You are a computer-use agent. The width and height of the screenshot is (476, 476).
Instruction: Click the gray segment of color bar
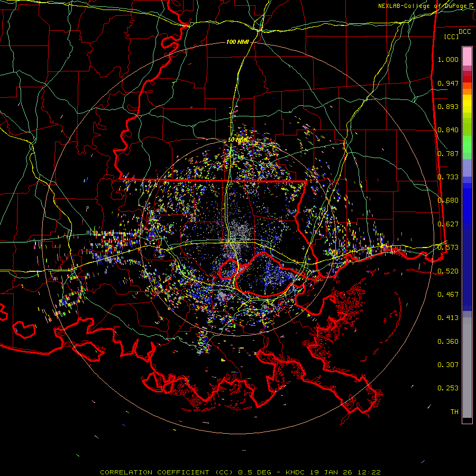[x=467, y=368]
